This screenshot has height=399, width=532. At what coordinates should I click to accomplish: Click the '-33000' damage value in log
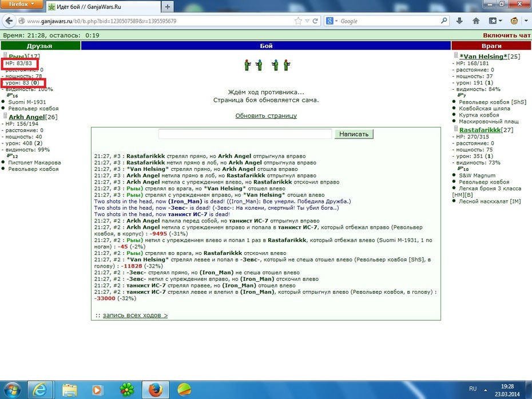[x=105, y=298]
